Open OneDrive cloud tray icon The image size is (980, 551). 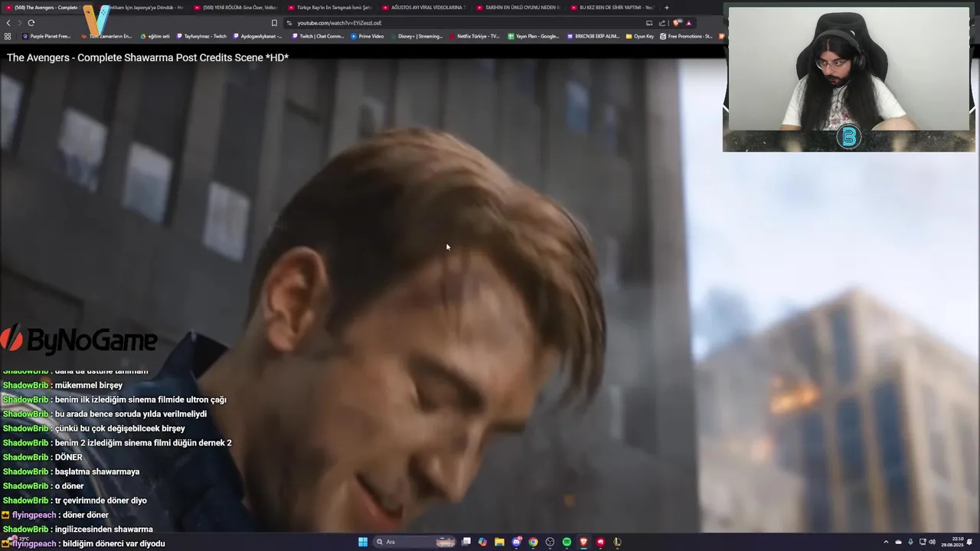click(898, 542)
